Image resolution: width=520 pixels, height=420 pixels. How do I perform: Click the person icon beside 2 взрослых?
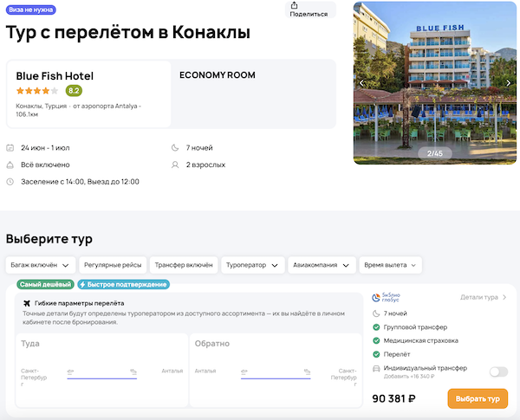click(x=176, y=165)
